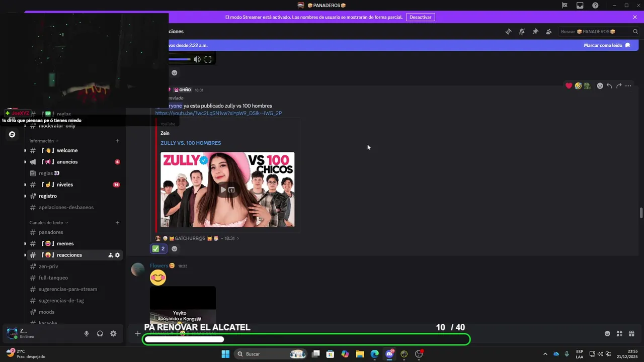Image resolution: width=644 pixels, height=362 pixels.
Task: Open user settings gear in user panel
Action: [x=113, y=333]
